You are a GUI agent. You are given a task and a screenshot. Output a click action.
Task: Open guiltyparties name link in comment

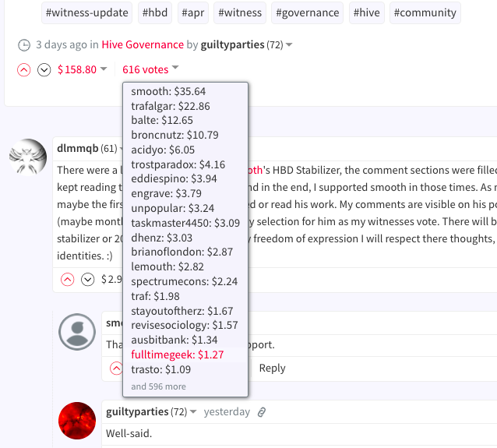pyautogui.click(x=137, y=412)
